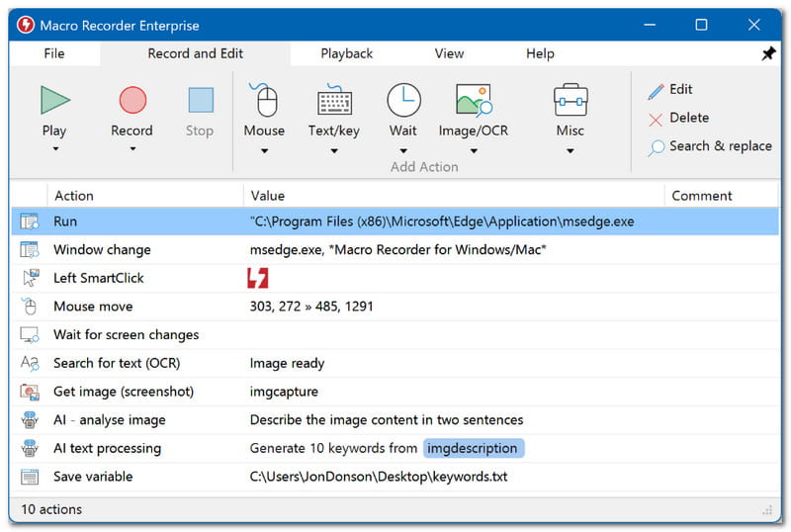Click the Macro Recorder app logo
This screenshot has width=791, height=532.
26,25
